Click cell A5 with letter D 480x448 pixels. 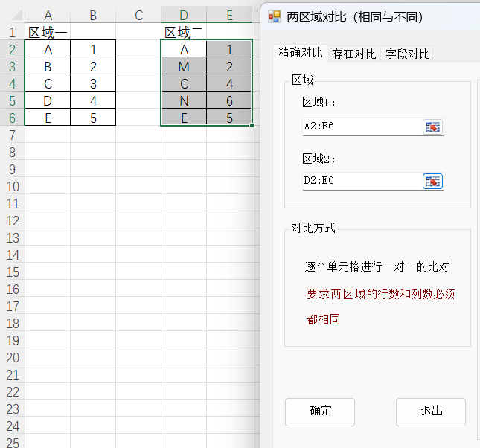[48, 100]
